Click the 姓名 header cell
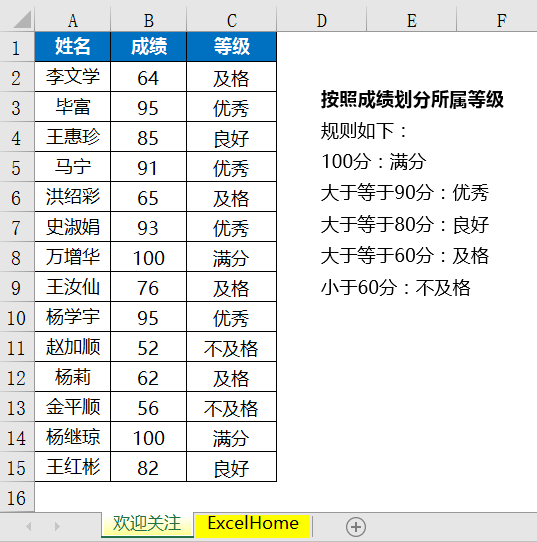 tap(73, 47)
